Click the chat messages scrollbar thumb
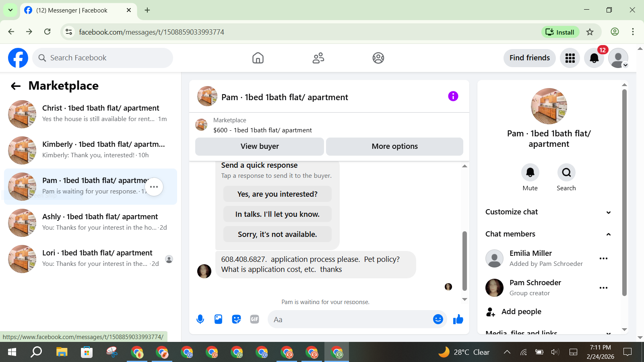Image resolution: width=644 pixels, height=362 pixels. tap(464, 261)
